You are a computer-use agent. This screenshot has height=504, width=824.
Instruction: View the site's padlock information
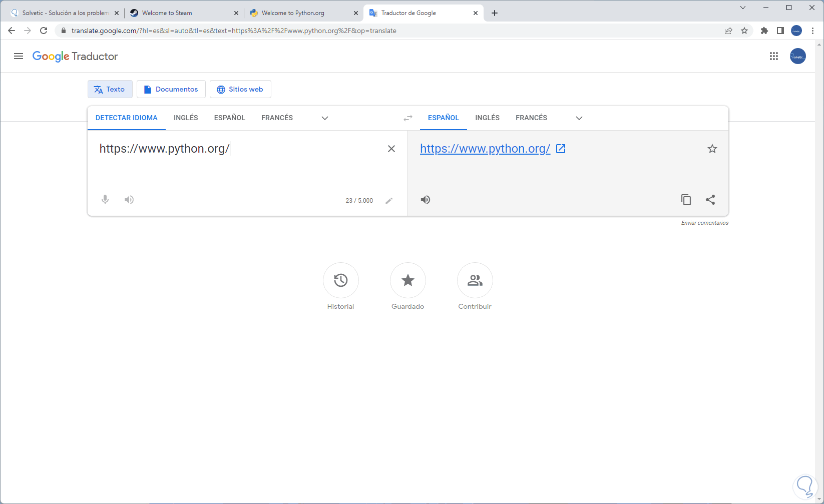tap(63, 31)
